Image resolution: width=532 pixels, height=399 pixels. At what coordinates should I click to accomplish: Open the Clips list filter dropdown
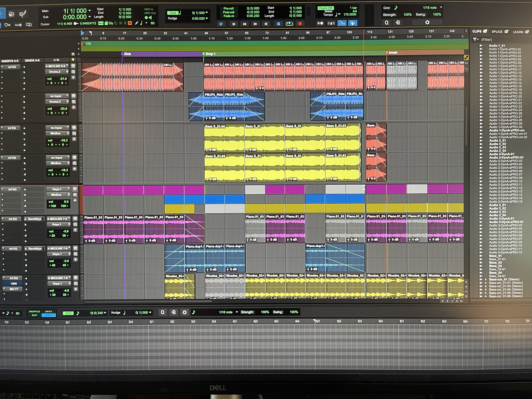476,39
